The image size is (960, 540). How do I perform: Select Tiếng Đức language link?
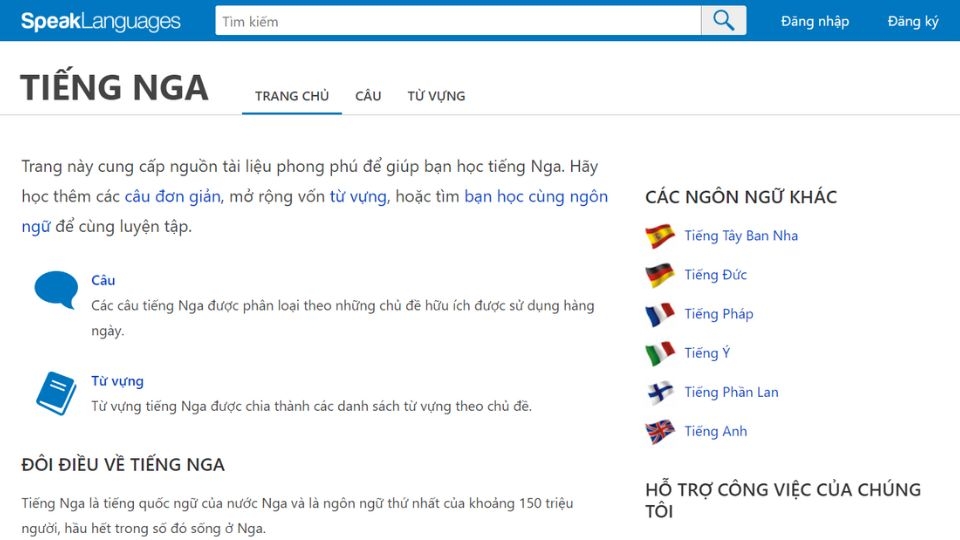716,275
